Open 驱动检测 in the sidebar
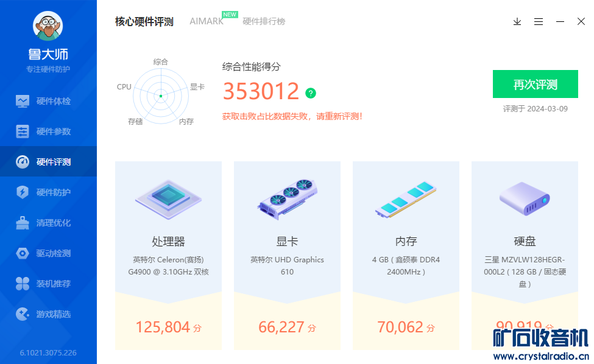594x364 pixels. [49, 253]
